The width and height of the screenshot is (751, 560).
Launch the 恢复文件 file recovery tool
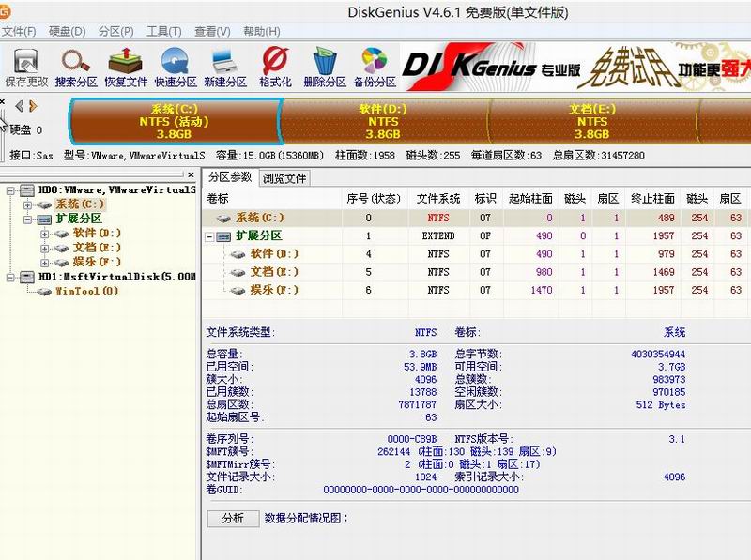coord(126,68)
